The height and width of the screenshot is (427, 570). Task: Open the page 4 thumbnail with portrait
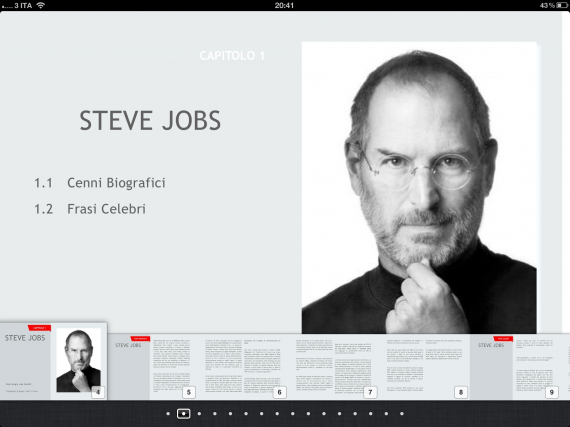click(53, 361)
